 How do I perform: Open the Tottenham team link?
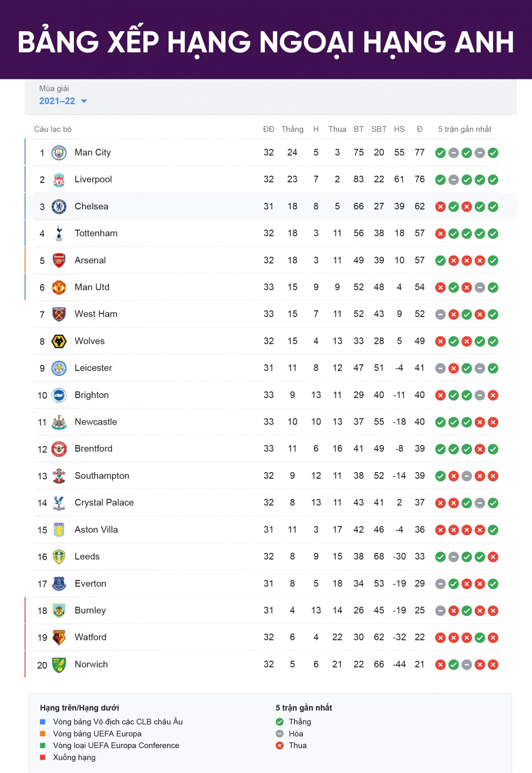click(96, 233)
